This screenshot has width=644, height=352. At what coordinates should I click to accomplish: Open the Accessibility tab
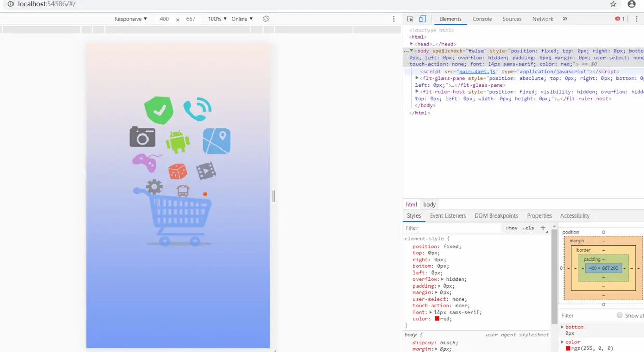pyautogui.click(x=575, y=216)
